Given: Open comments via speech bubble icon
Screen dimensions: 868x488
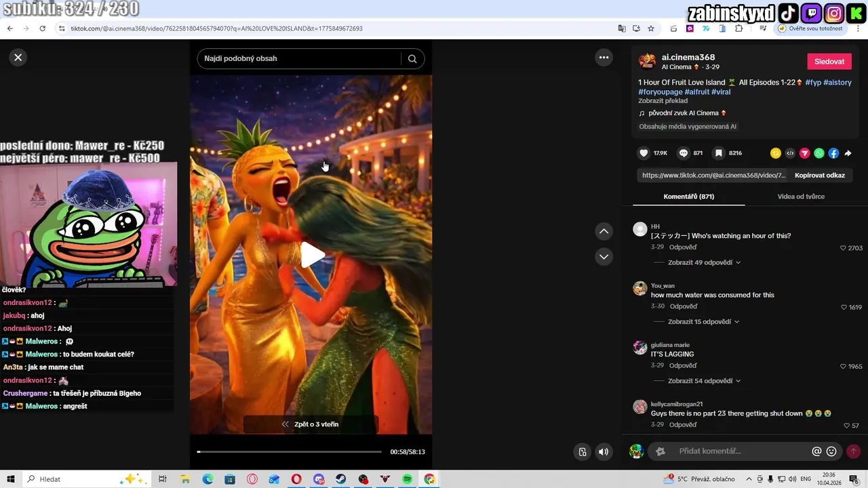Looking at the screenshot, I should pyautogui.click(x=684, y=153).
